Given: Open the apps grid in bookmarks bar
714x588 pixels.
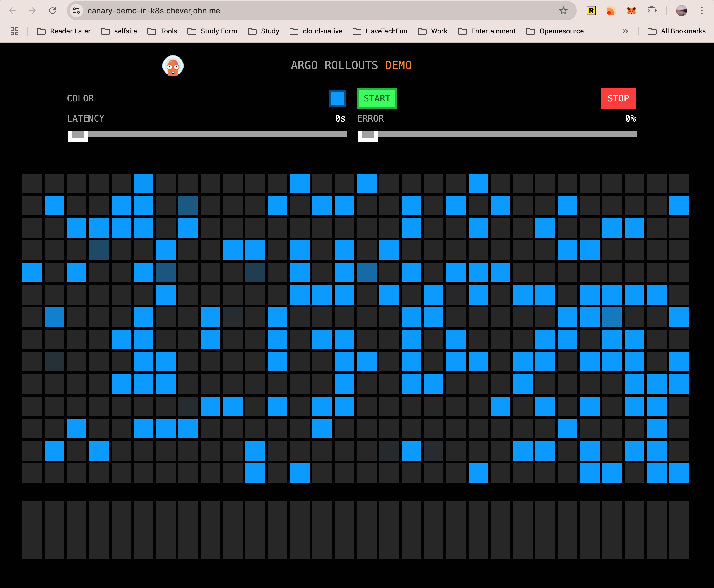Looking at the screenshot, I should pos(15,31).
